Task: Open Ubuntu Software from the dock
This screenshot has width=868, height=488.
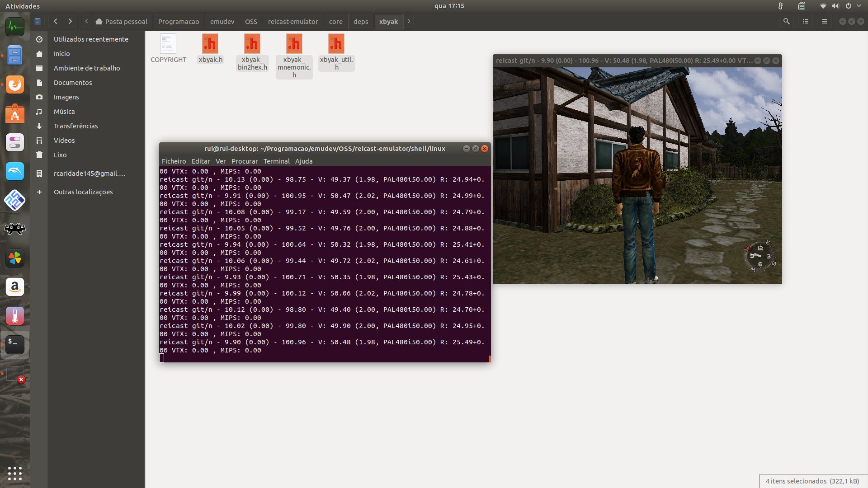Action: coord(15,113)
